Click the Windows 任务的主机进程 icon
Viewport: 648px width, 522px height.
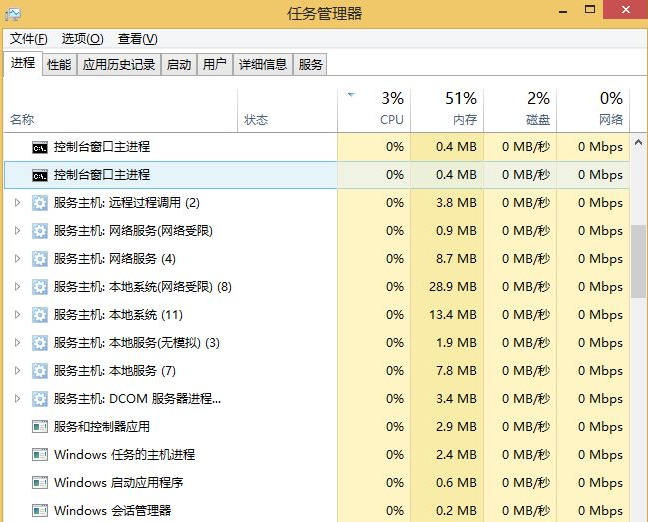click(40, 455)
